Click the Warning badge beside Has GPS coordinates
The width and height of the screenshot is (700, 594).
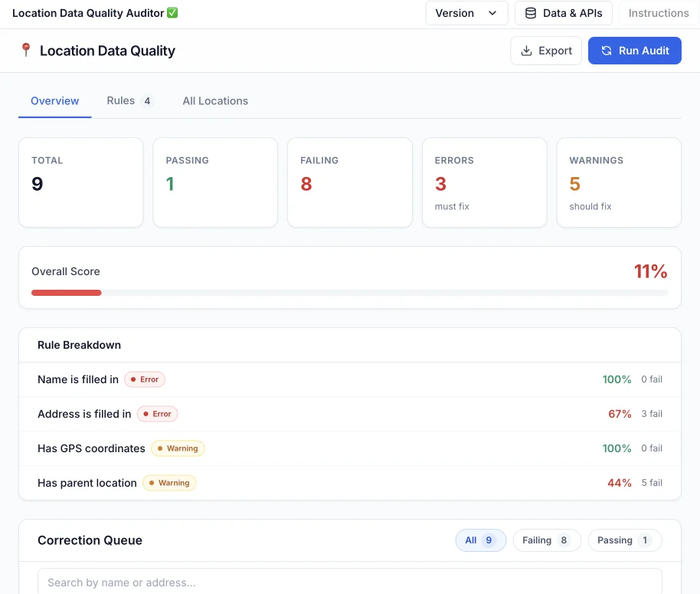178,448
